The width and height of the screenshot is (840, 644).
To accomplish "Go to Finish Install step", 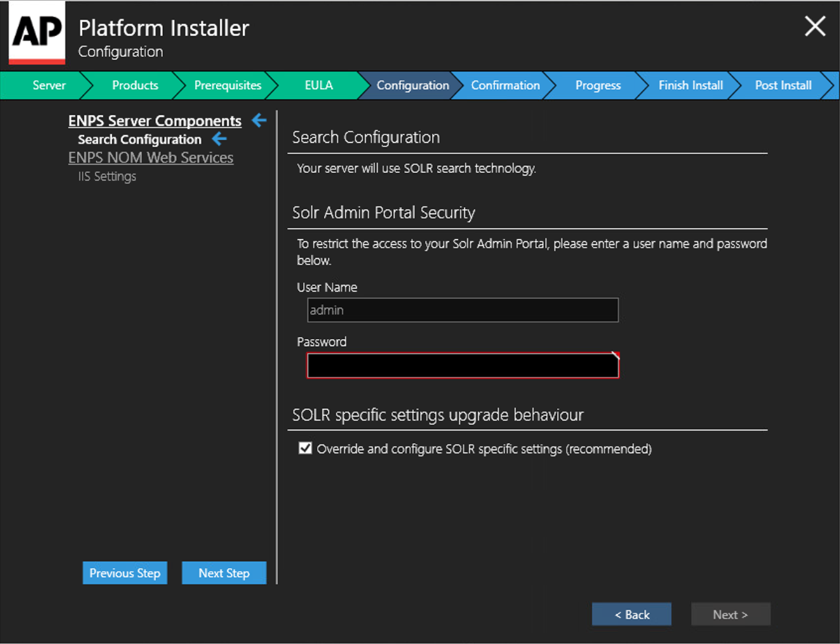I will coord(691,85).
